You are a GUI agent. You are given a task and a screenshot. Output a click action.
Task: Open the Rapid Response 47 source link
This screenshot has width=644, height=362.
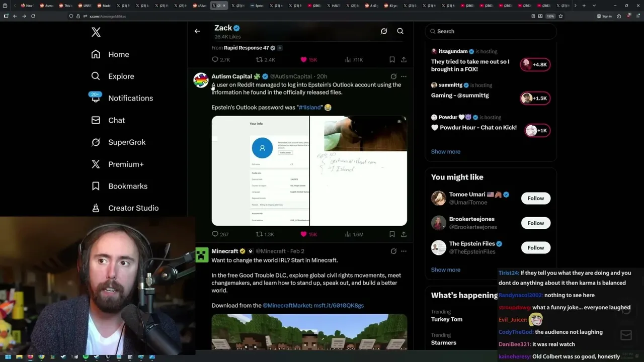click(x=247, y=48)
